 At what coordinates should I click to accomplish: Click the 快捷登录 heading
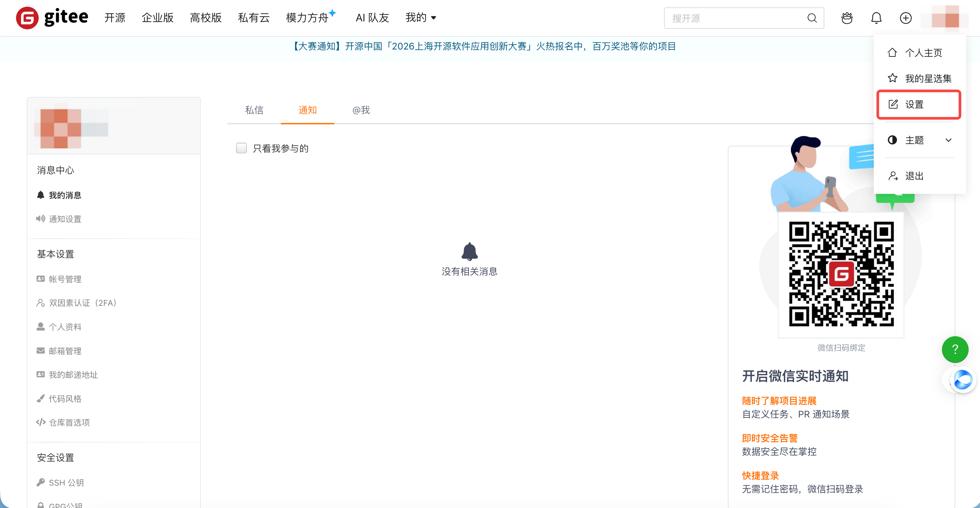(761, 475)
